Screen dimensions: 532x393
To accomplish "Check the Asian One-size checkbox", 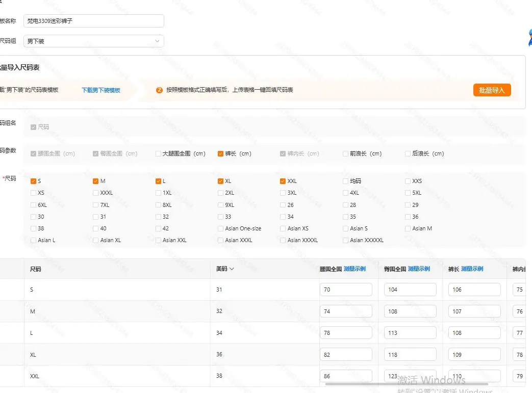I will click(220, 228).
